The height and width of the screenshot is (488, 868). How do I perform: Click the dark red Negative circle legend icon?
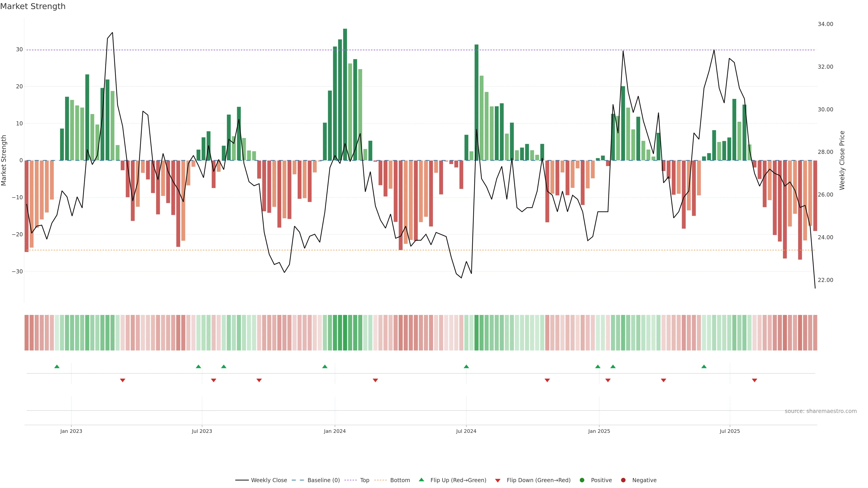[x=623, y=480]
